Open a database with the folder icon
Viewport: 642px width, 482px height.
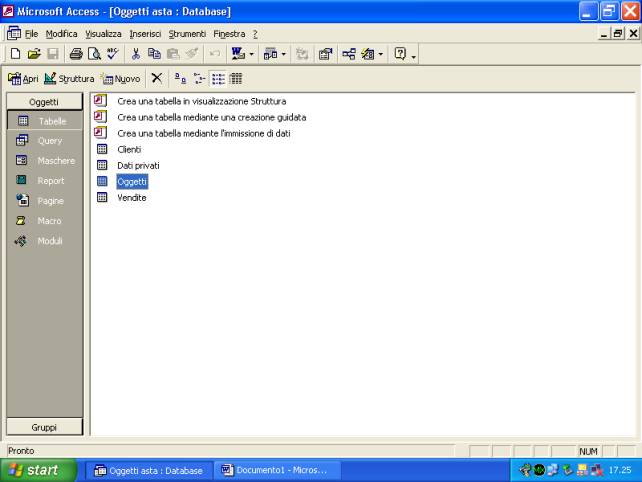coord(34,54)
